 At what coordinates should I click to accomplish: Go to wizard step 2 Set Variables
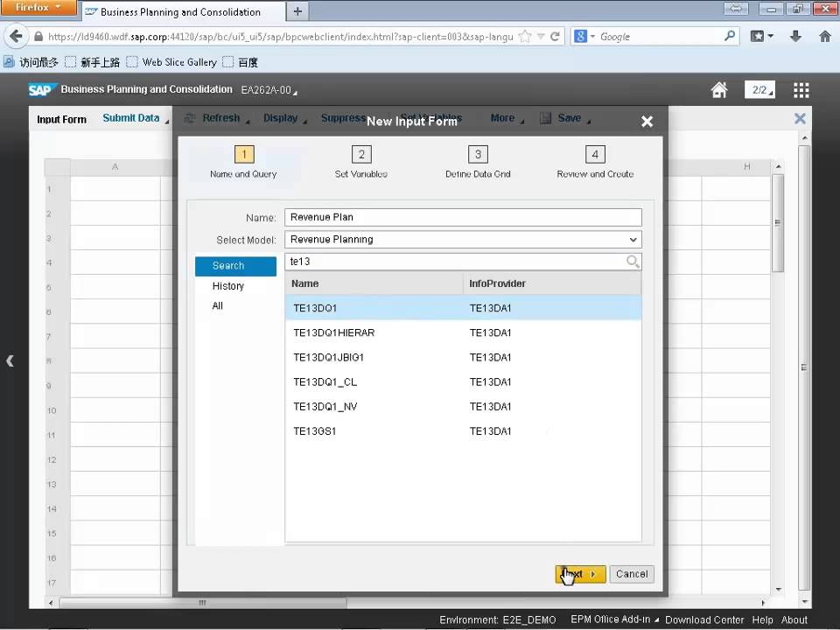pyautogui.click(x=361, y=162)
